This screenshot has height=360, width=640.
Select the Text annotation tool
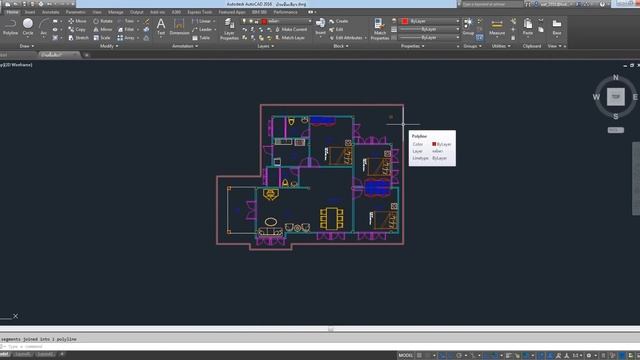click(161, 27)
